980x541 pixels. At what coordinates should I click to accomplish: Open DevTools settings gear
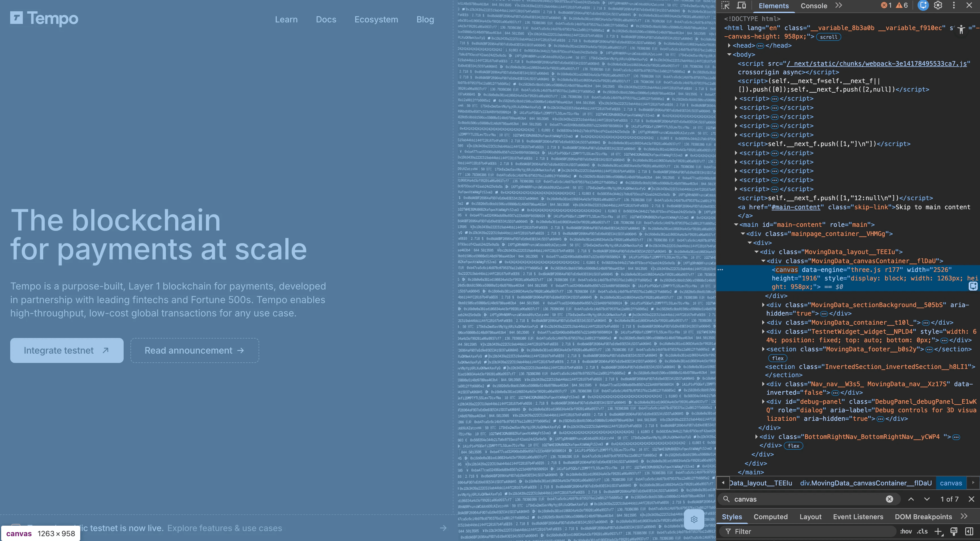(x=938, y=5)
